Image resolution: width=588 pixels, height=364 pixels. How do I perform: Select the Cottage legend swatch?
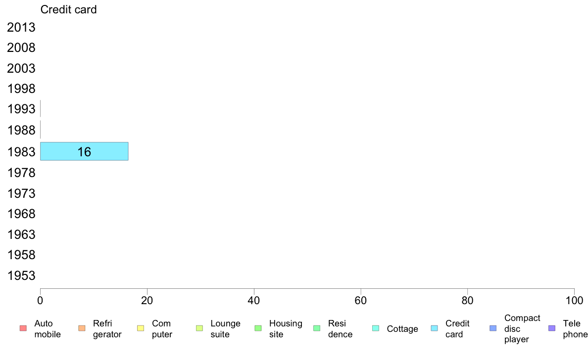(x=376, y=328)
